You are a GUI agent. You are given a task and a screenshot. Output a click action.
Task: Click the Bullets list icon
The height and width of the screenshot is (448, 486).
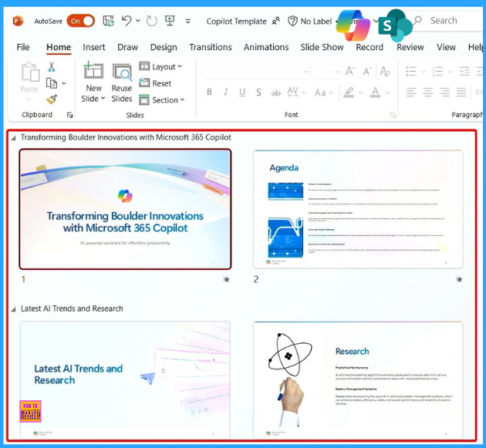coord(411,72)
